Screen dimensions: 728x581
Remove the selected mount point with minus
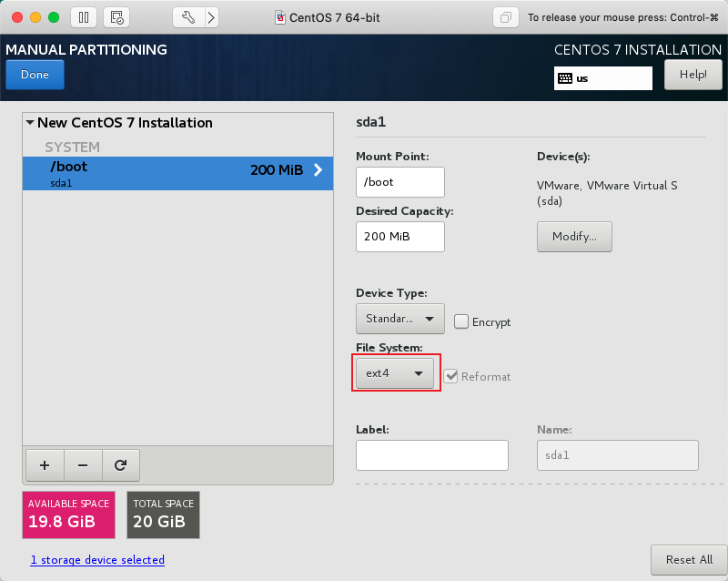click(83, 465)
